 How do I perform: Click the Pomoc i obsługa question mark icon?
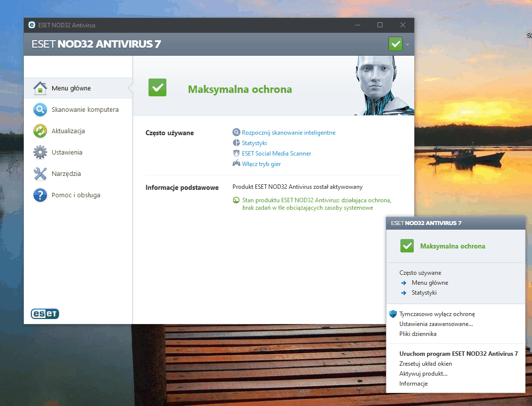40,195
